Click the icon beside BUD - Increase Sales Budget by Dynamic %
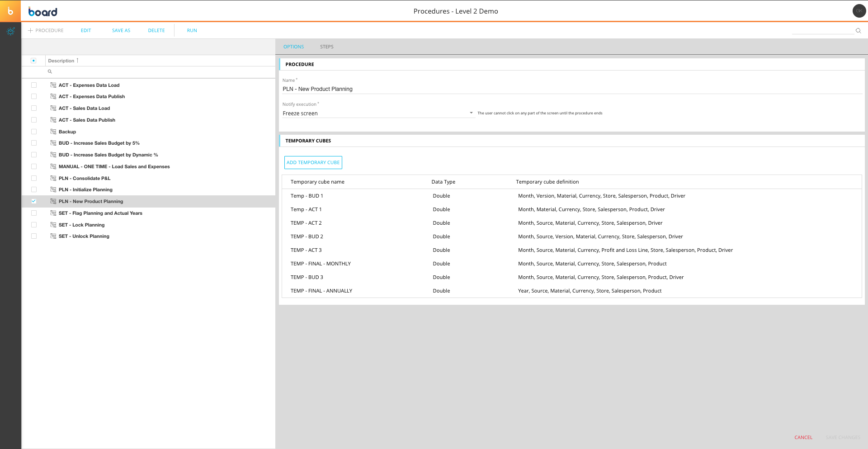Viewport: 868px width, 449px height. point(53,155)
